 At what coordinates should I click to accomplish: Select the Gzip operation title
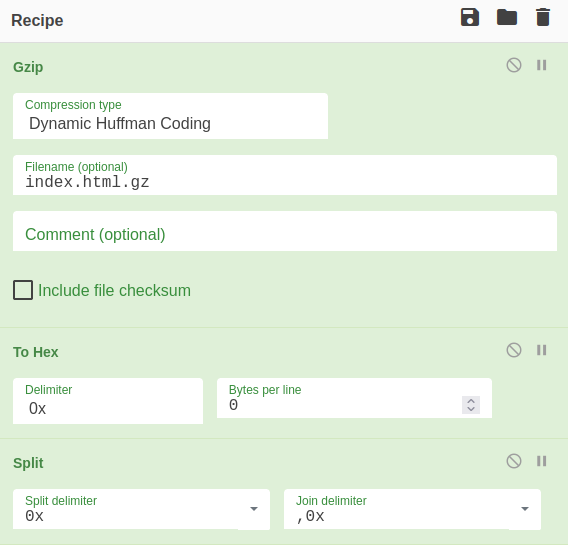pyautogui.click(x=28, y=67)
